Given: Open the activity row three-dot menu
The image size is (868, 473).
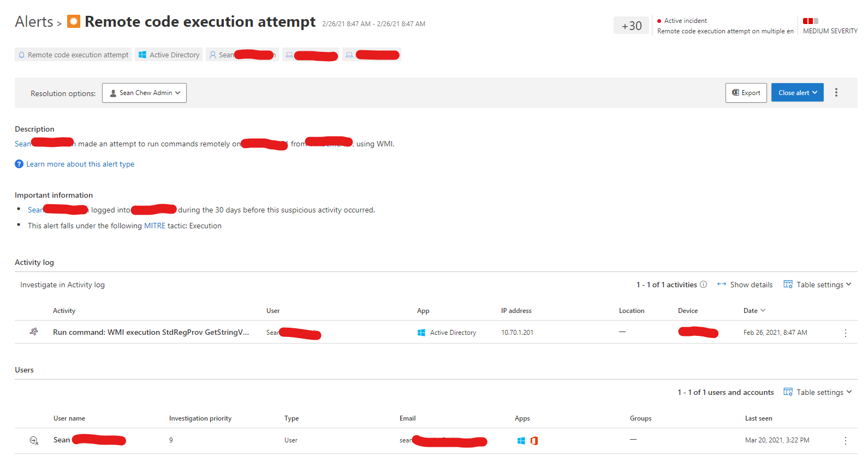Looking at the screenshot, I should point(845,333).
